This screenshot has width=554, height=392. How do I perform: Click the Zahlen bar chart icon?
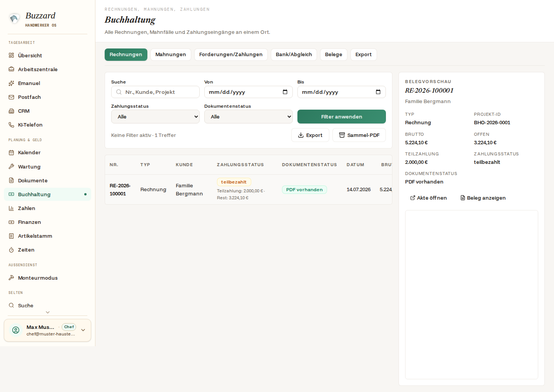(x=12, y=208)
